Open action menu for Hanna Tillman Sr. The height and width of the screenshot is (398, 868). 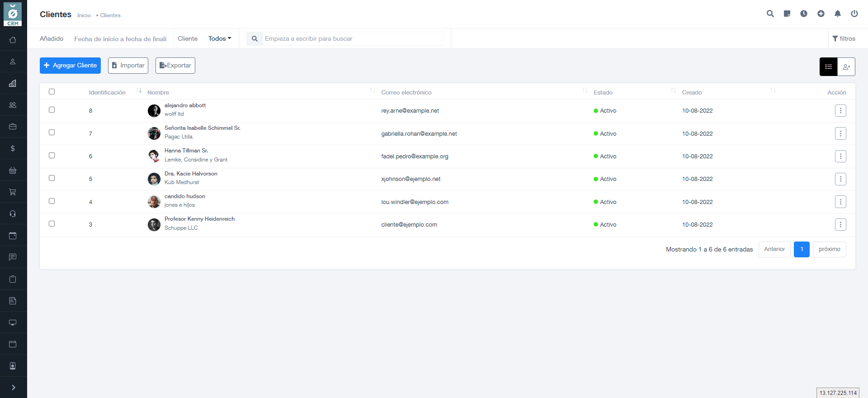[840, 156]
